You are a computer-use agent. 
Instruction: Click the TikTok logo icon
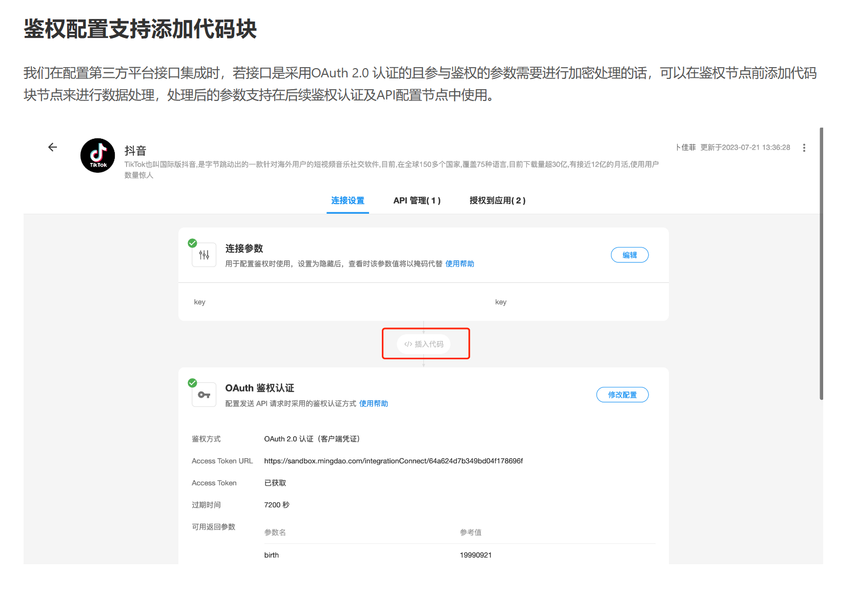(x=97, y=155)
